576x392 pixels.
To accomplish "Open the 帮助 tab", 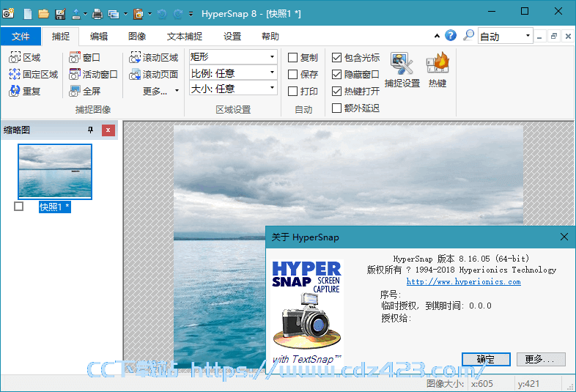I will (270, 37).
